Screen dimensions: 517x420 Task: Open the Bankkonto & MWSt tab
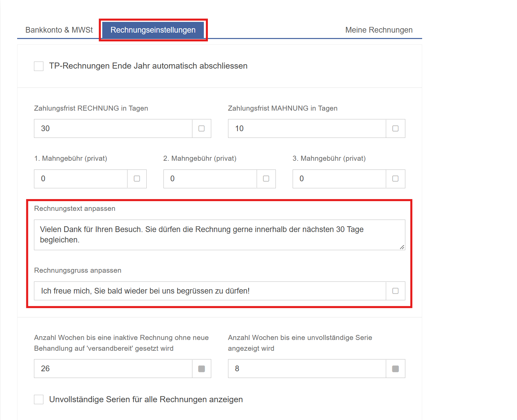point(59,30)
